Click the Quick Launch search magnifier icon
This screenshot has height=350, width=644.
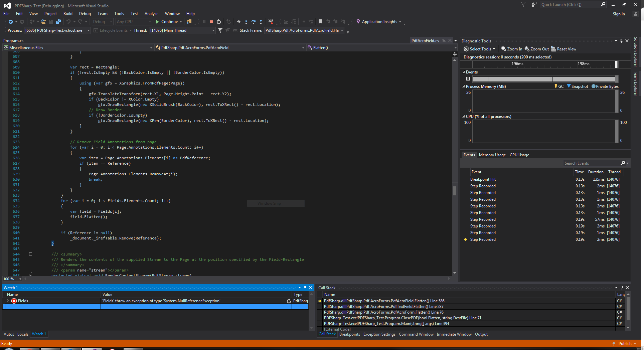click(603, 5)
